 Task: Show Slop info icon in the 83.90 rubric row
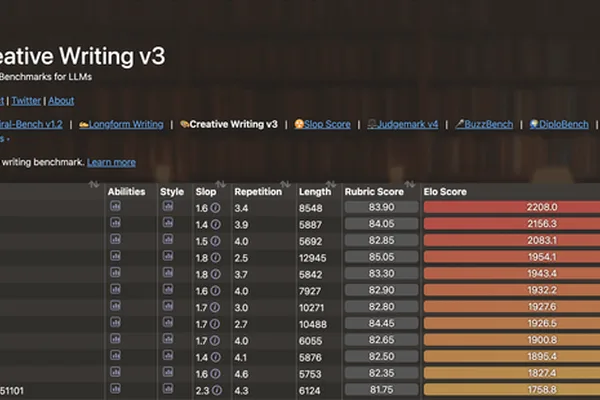tap(215, 208)
